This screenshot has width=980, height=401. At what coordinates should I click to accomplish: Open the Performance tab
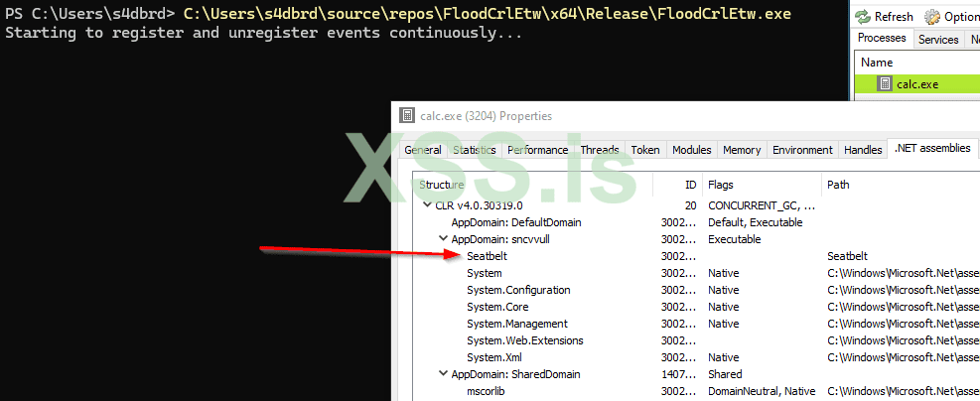(x=537, y=150)
